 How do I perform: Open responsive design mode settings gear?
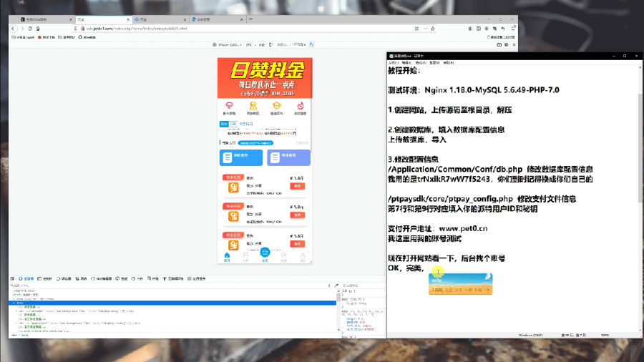[507, 45]
